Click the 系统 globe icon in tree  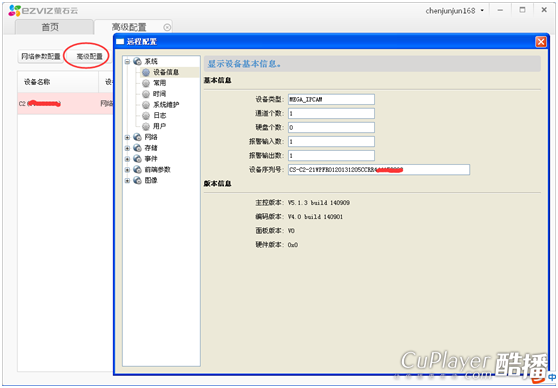coord(137,62)
